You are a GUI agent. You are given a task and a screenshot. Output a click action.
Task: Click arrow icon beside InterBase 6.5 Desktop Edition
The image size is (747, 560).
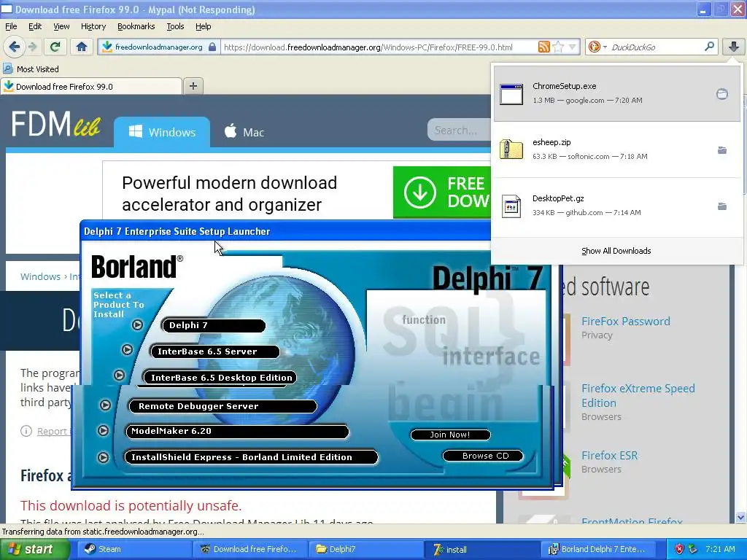click(x=119, y=376)
